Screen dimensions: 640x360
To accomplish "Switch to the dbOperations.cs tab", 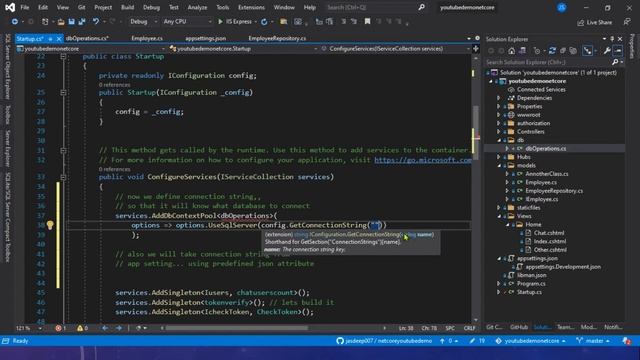I will 87,38.
